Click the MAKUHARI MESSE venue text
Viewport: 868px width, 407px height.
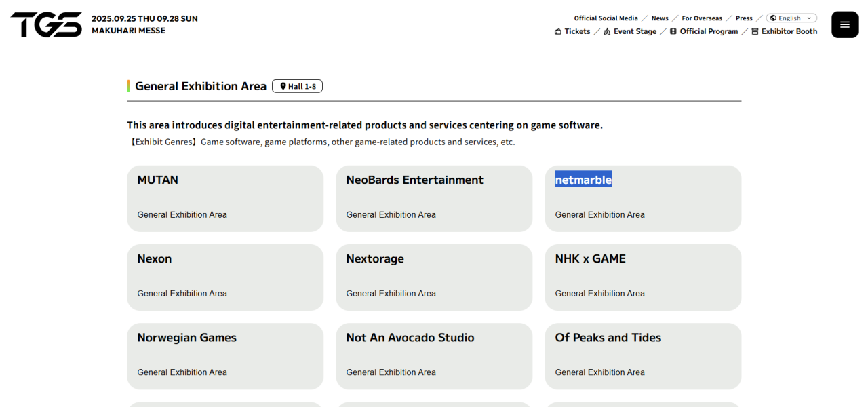tap(128, 31)
